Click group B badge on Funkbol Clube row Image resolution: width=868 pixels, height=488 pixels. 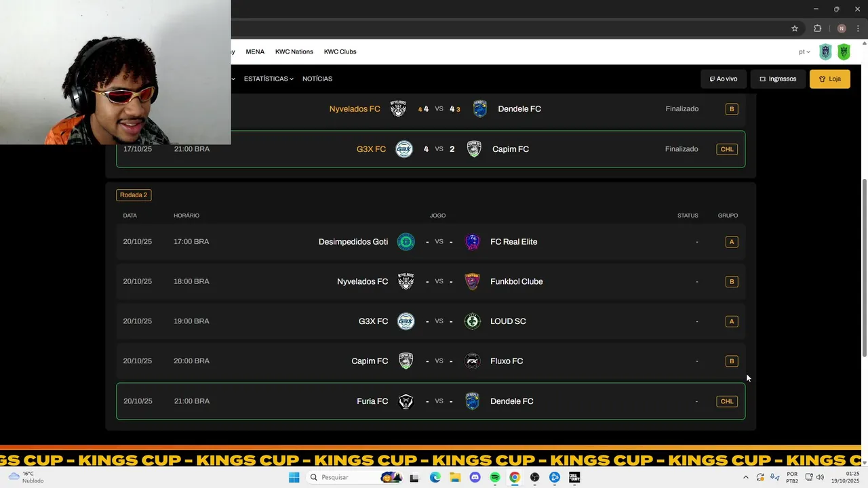(x=731, y=281)
